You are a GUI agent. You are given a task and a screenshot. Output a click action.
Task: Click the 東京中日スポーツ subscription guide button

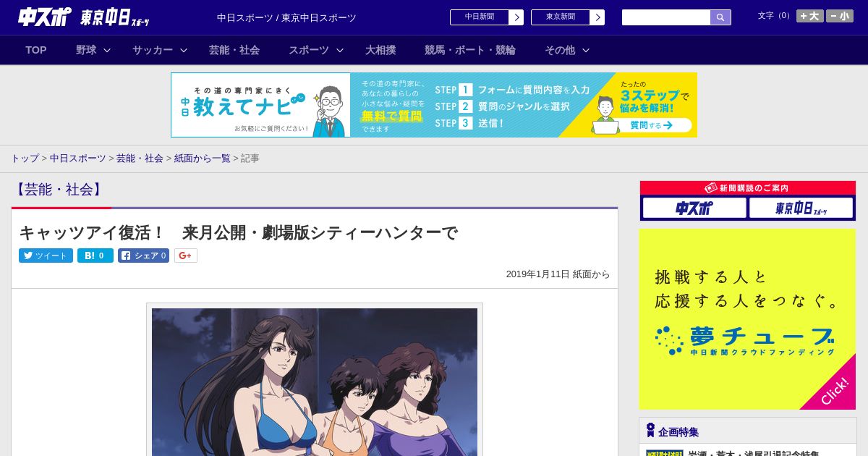(x=801, y=208)
